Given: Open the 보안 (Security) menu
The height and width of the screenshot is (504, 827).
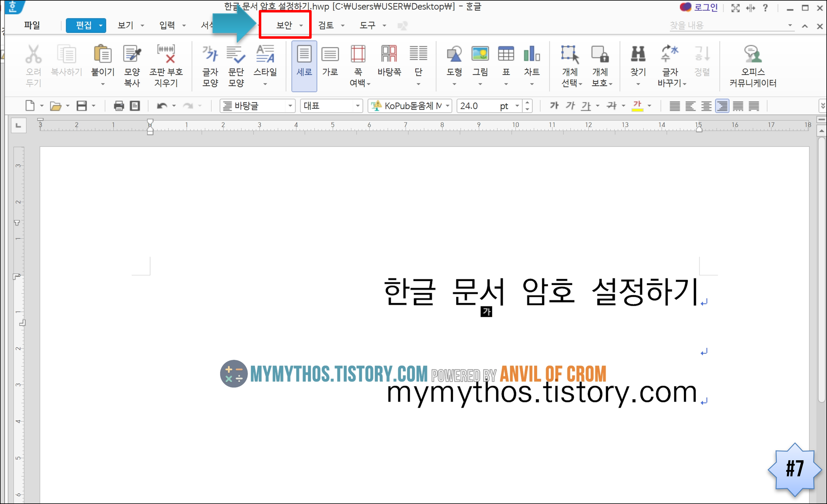Looking at the screenshot, I should click(x=285, y=25).
